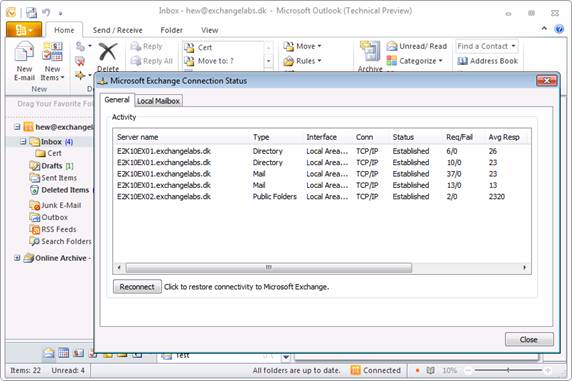Click the Reply icon in ribbon
Screen dimensions: 572x381
point(136,46)
